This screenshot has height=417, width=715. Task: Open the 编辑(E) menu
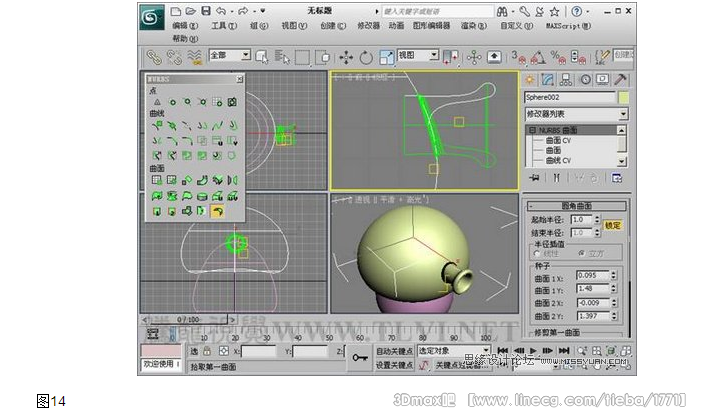pos(185,26)
